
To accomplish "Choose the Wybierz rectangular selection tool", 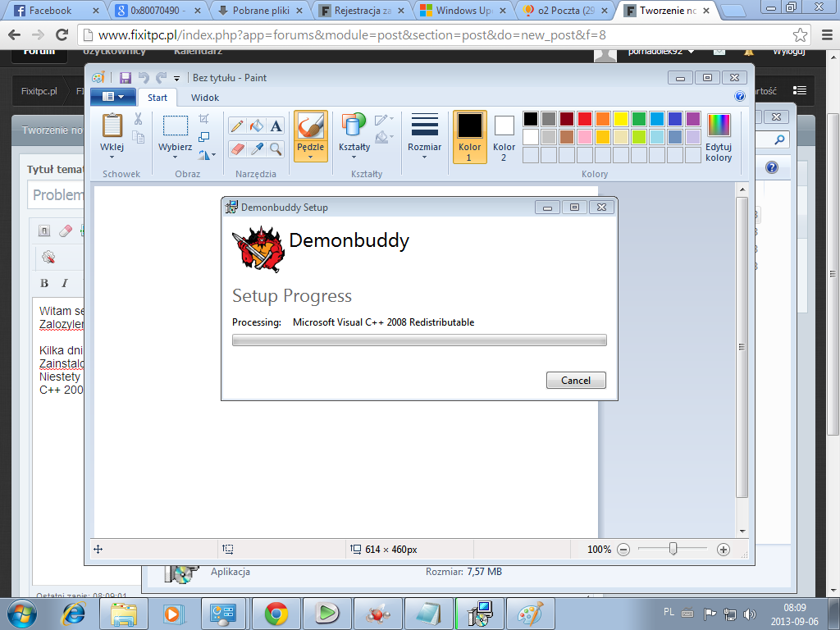I will [x=176, y=126].
